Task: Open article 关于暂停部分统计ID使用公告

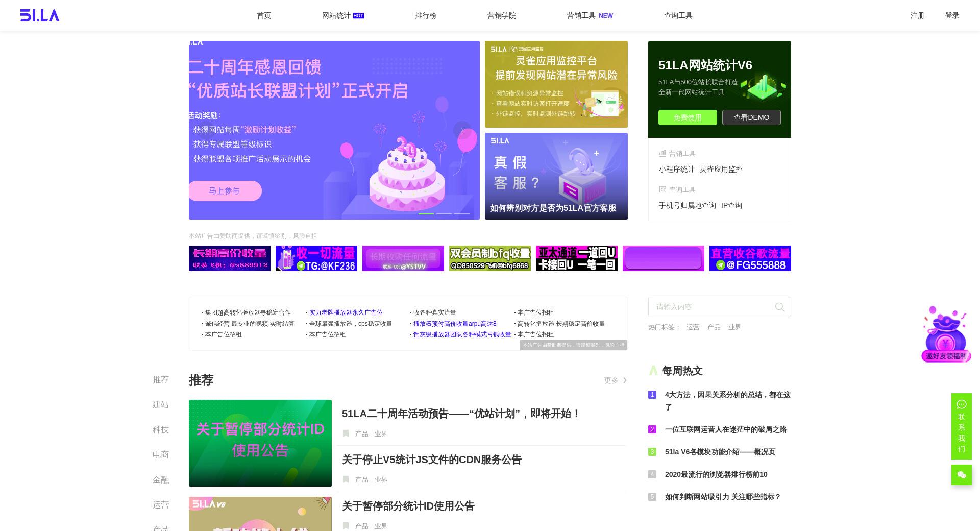Action: coord(408,506)
